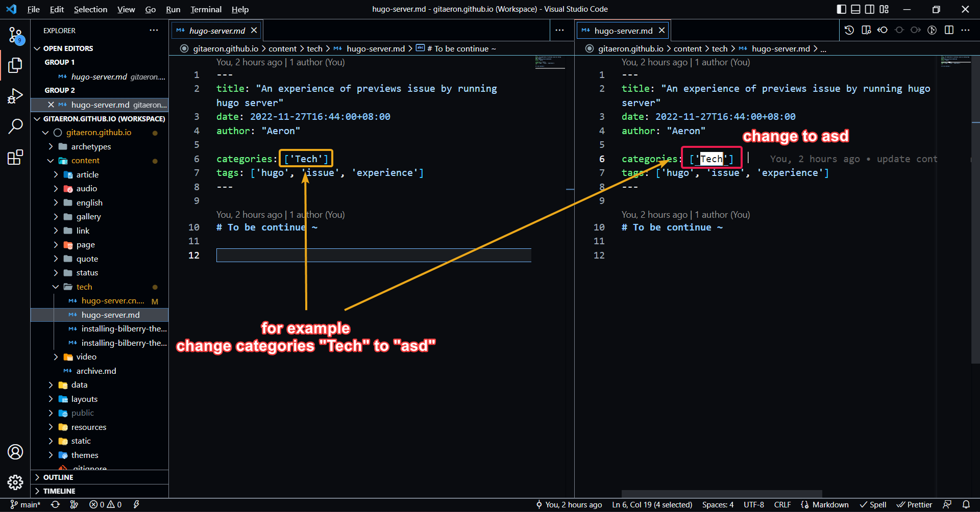
Task: Open the Search view
Action: click(15, 126)
